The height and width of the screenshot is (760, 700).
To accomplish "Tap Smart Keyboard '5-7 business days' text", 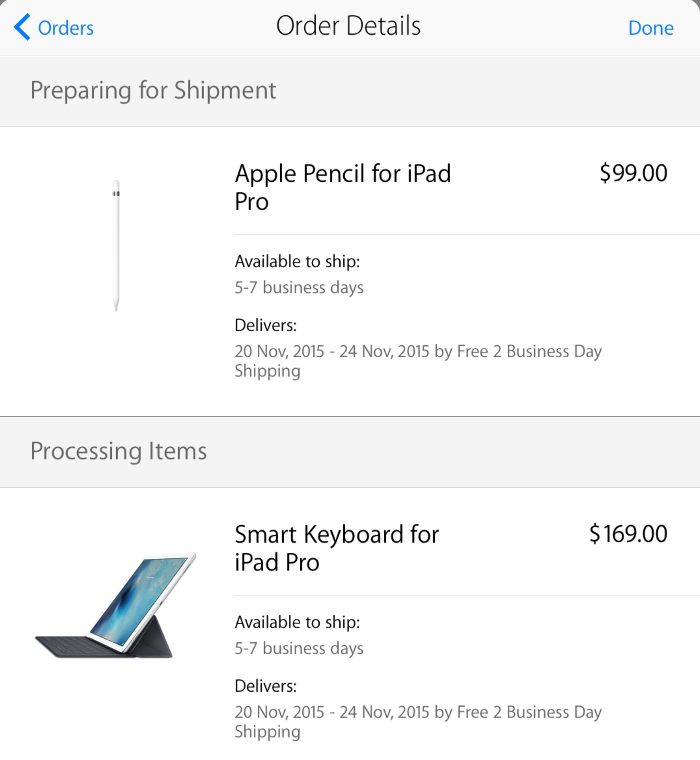I will point(299,648).
